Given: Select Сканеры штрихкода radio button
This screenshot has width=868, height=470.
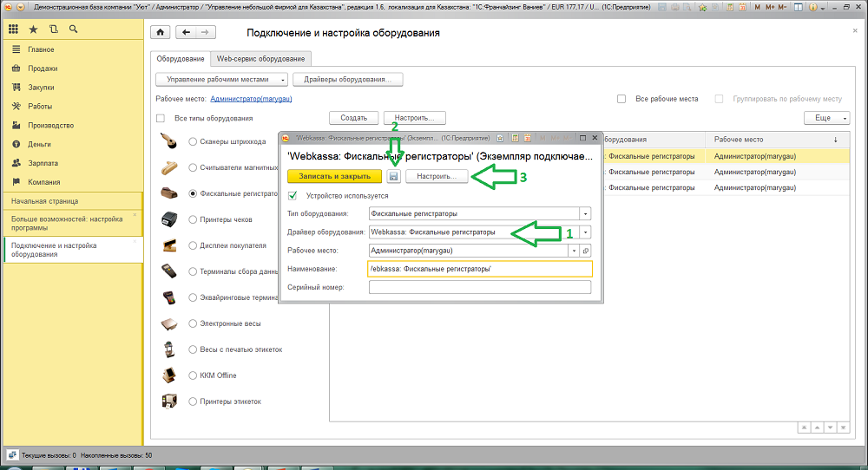Looking at the screenshot, I should click(x=193, y=141).
